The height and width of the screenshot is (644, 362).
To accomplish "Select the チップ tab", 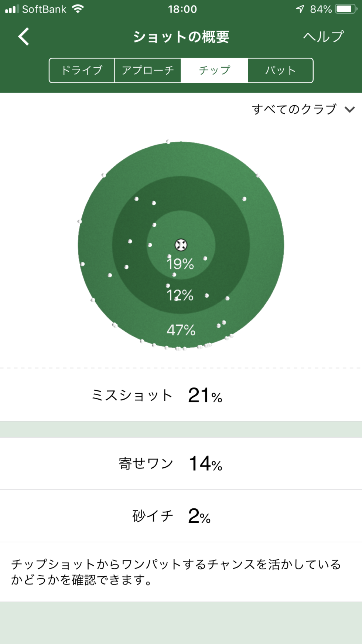I will tap(214, 70).
